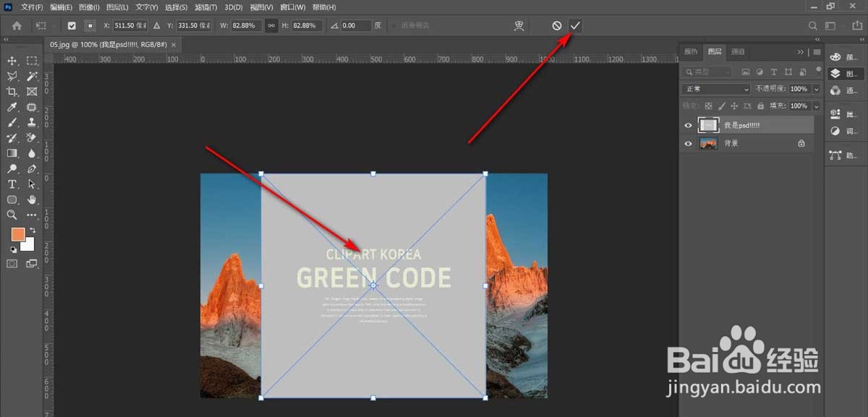Open the opacity slider dropdown
868x417 pixels.
[817, 89]
